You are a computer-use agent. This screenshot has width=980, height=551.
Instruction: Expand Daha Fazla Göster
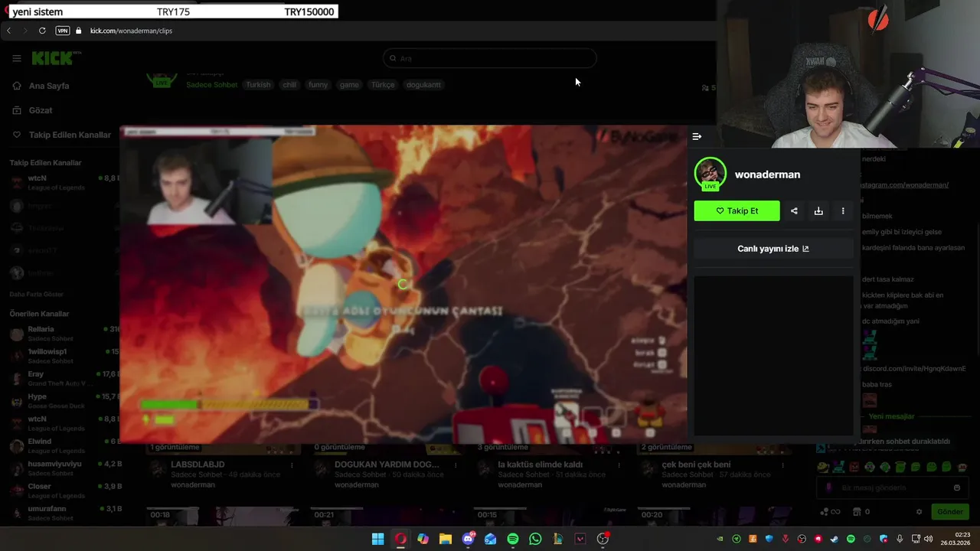click(36, 295)
